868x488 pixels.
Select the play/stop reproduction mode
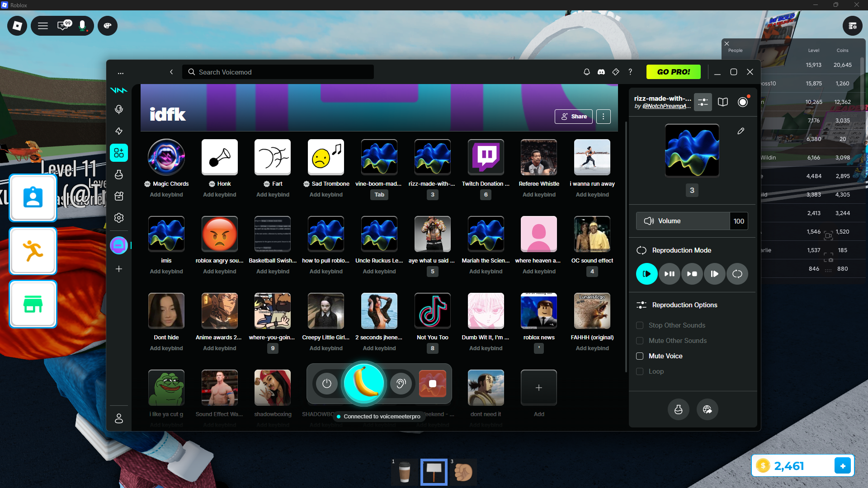click(692, 274)
